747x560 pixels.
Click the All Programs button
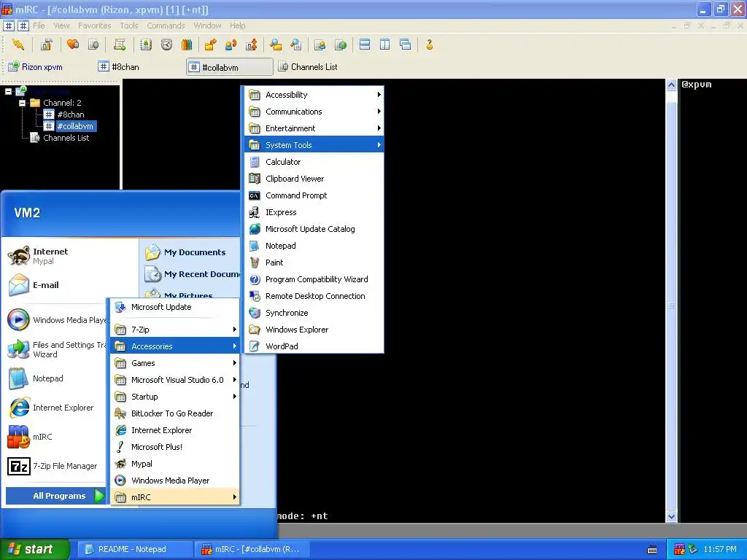tap(55, 496)
